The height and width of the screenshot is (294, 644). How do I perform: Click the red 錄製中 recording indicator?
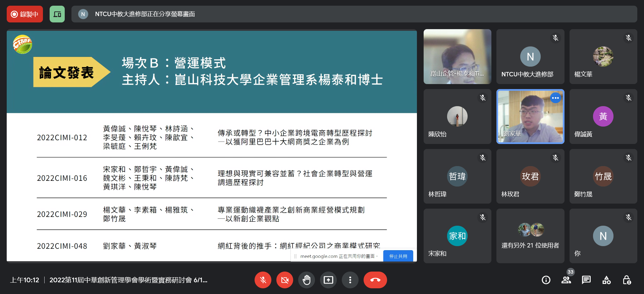[x=25, y=14]
